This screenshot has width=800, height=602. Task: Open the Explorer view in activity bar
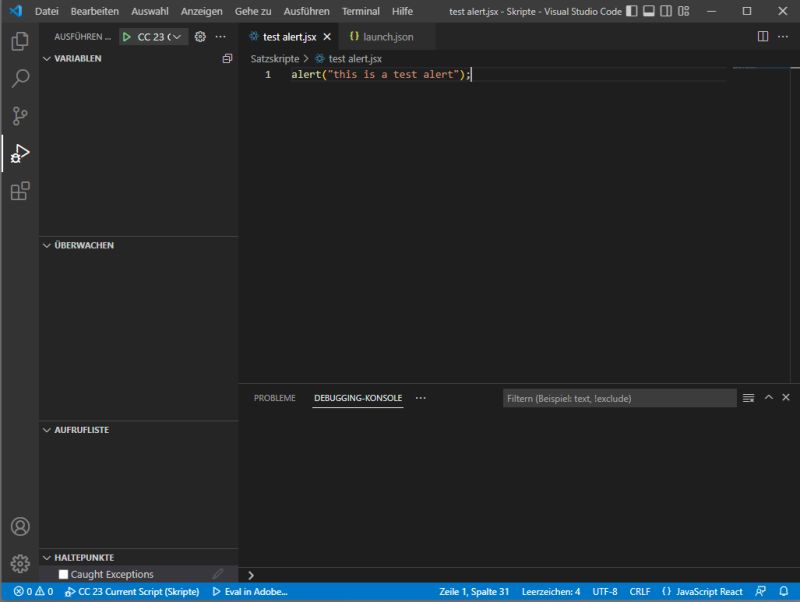coord(20,41)
